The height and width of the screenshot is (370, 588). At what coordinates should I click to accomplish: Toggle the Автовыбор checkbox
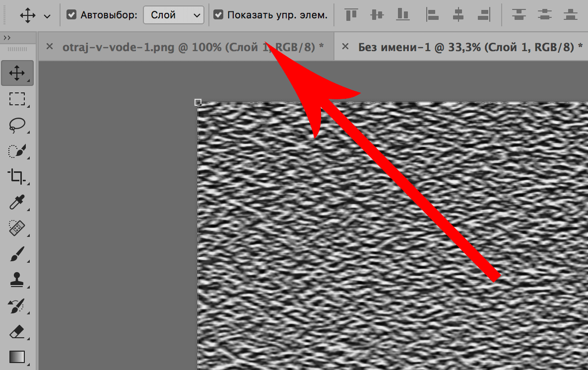[x=71, y=15]
